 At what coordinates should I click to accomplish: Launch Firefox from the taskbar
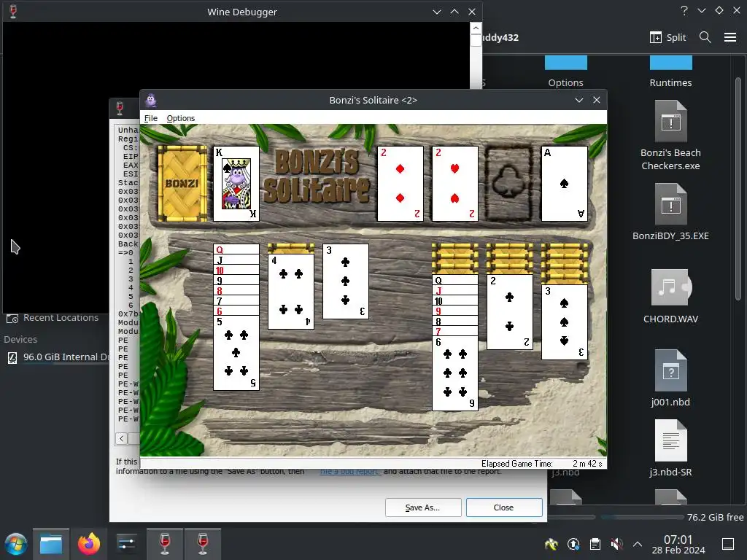[x=88, y=544]
